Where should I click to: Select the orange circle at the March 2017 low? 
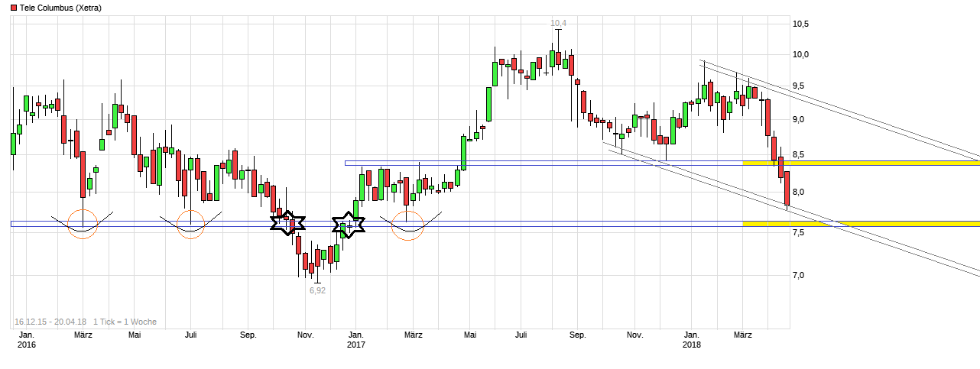[407, 225]
